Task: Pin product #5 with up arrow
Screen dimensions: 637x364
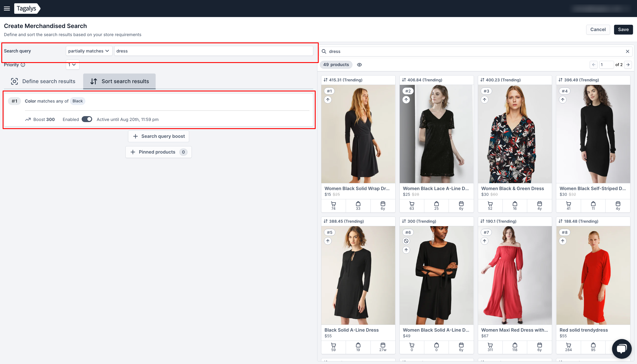Action: tap(328, 241)
